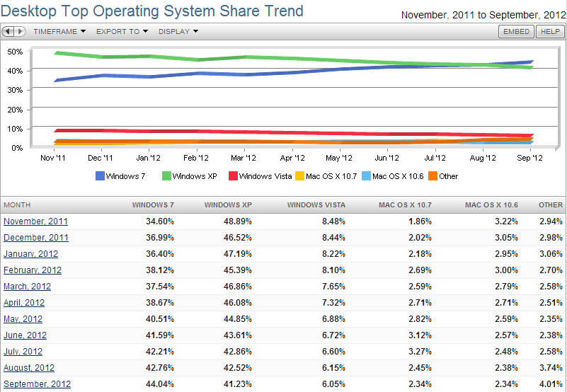Select the 44.04% September Windows 7 value
Viewport: 567px width, 392px height.
point(160,384)
